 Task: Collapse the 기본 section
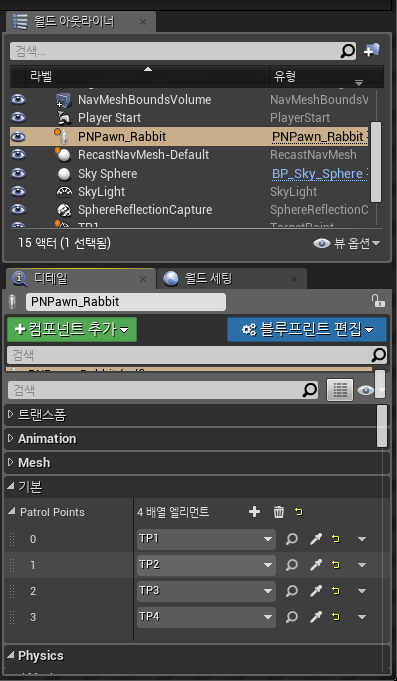tap(11, 487)
